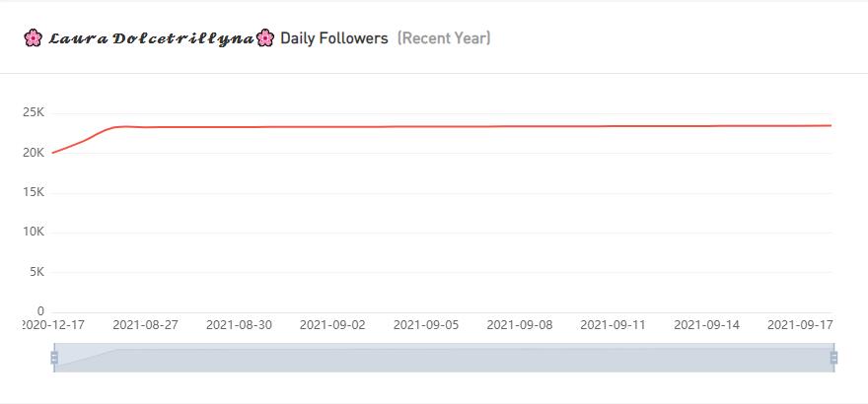Click the 10K y-axis label
Screen dimensions: 868x404
(x=34, y=232)
